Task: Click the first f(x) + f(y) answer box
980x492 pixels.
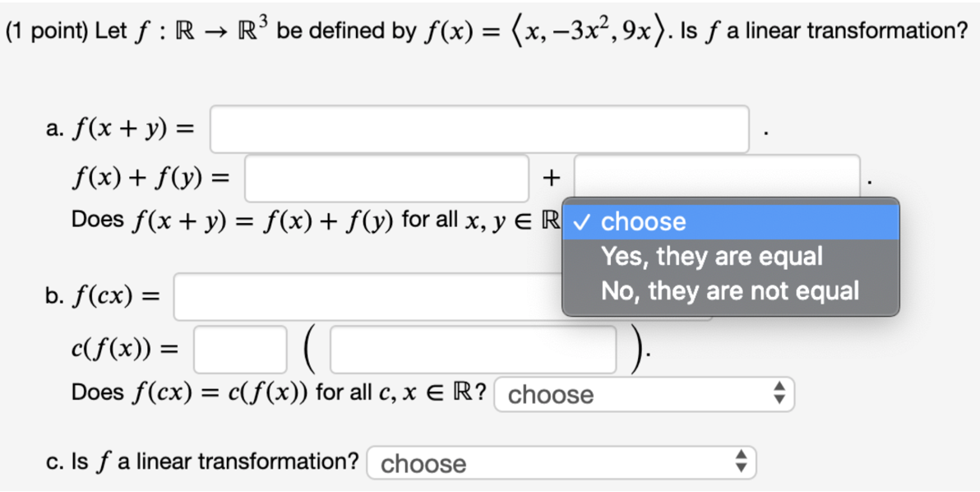Action: (x=386, y=178)
